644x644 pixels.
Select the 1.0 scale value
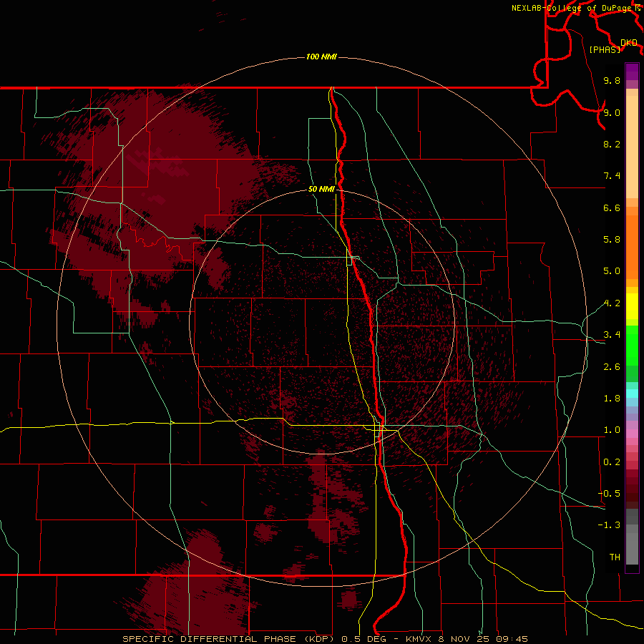pyautogui.click(x=612, y=430)
